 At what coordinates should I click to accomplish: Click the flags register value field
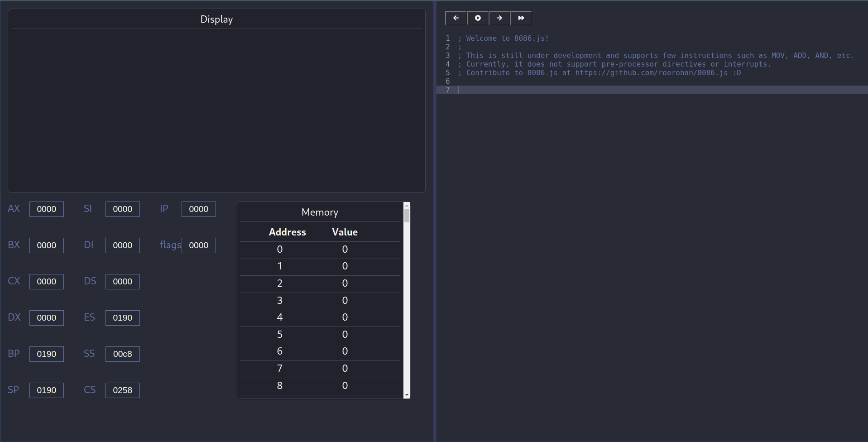coord(199,245)
